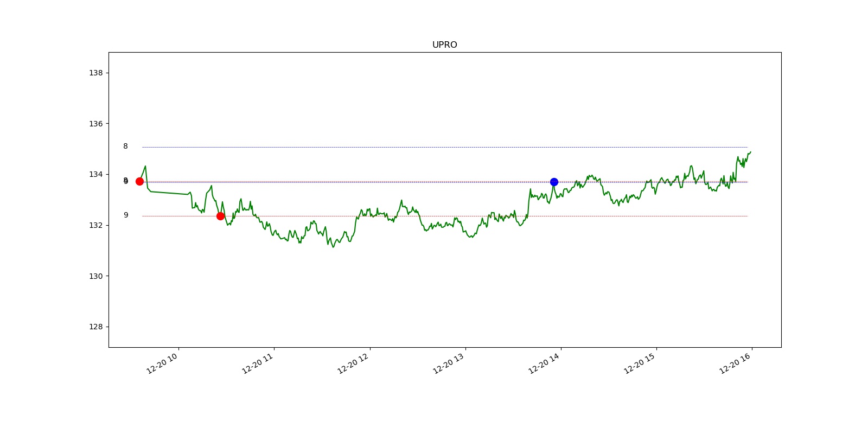Click the y-axis label 130
Image resolution: width=868 pixels, height=434 pixels.
95,276
